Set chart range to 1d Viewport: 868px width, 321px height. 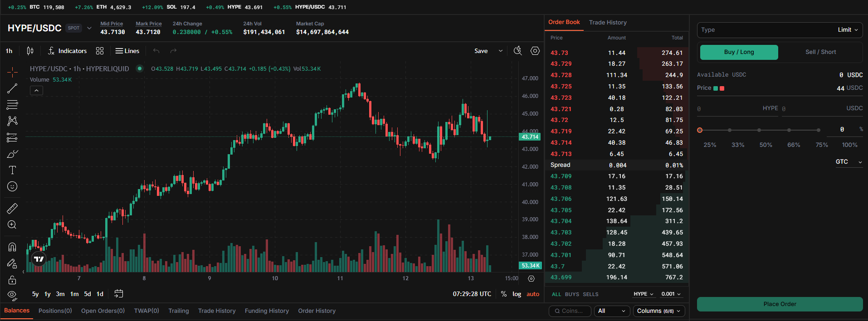100,294
